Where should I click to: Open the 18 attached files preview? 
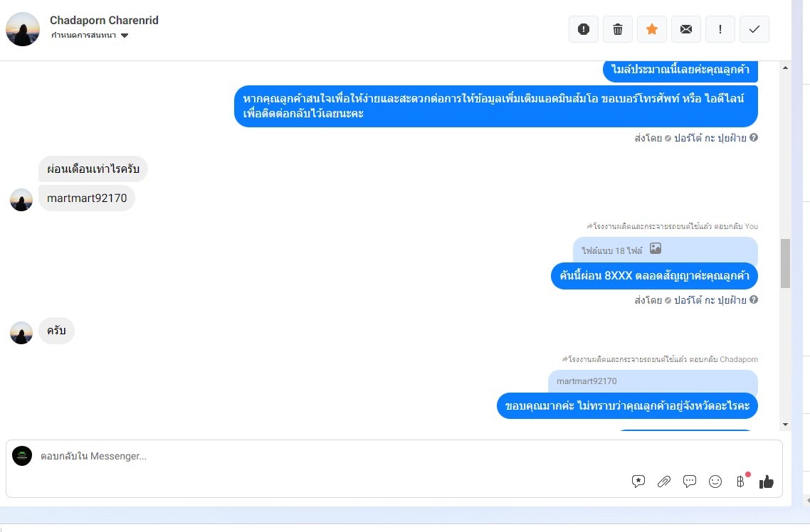click(x=666, y=250)
